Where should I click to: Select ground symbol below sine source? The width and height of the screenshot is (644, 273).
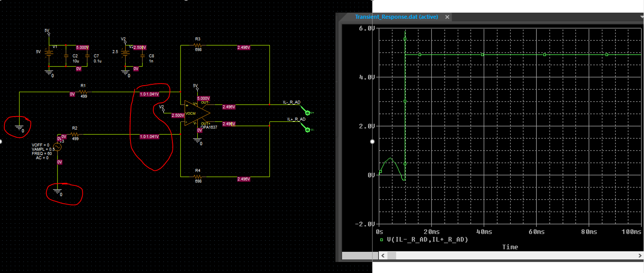[57, 192]
